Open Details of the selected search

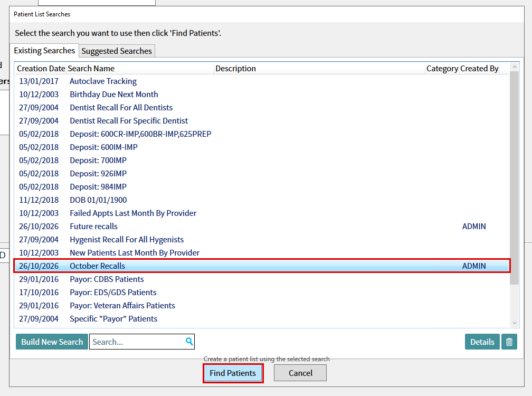tap(482, 342)
